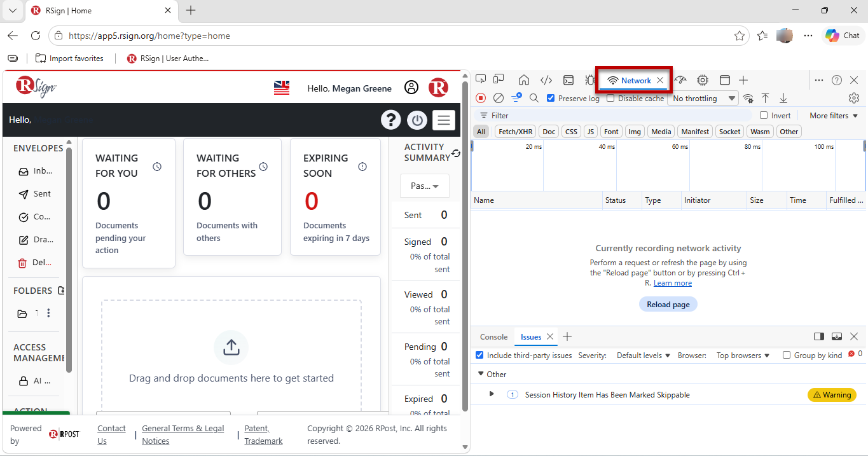Enable Group by kind checkbox
Viewport: 868px width, 456px height.
pos(787,355)
